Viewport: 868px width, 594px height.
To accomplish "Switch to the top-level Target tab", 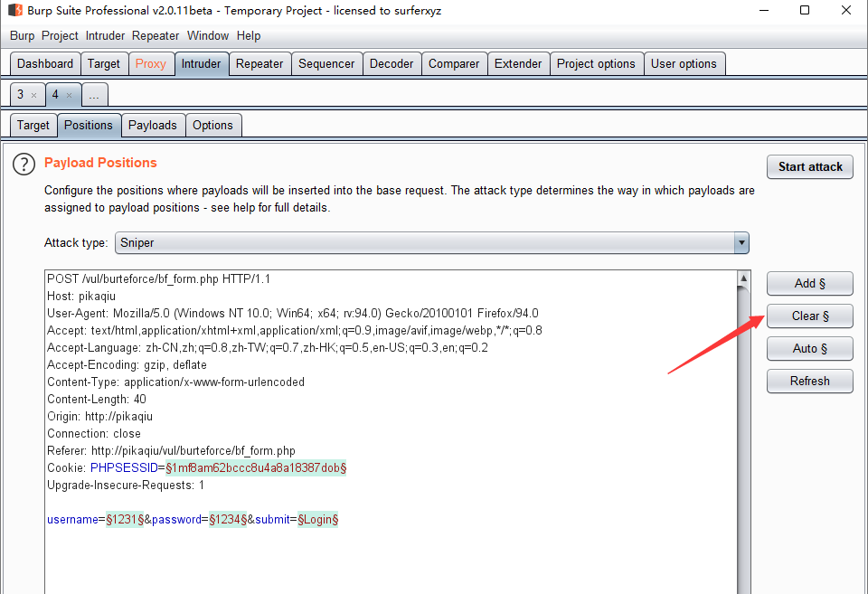I will (x=103, y=63).
